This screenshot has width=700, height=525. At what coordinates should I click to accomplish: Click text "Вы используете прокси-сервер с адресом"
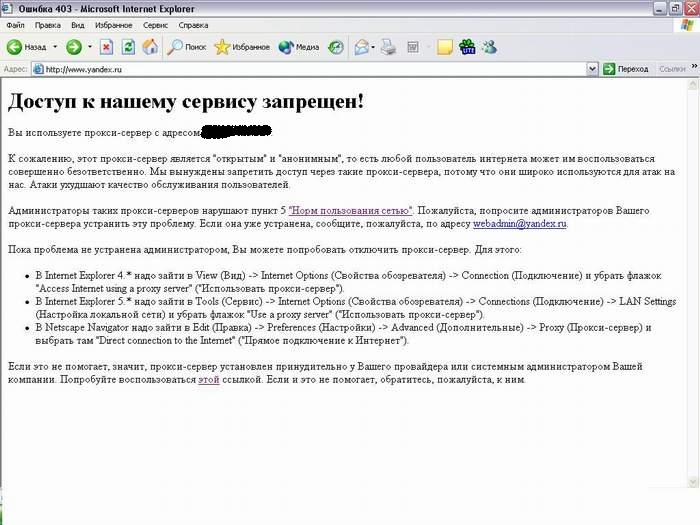(x=104, y=133)
